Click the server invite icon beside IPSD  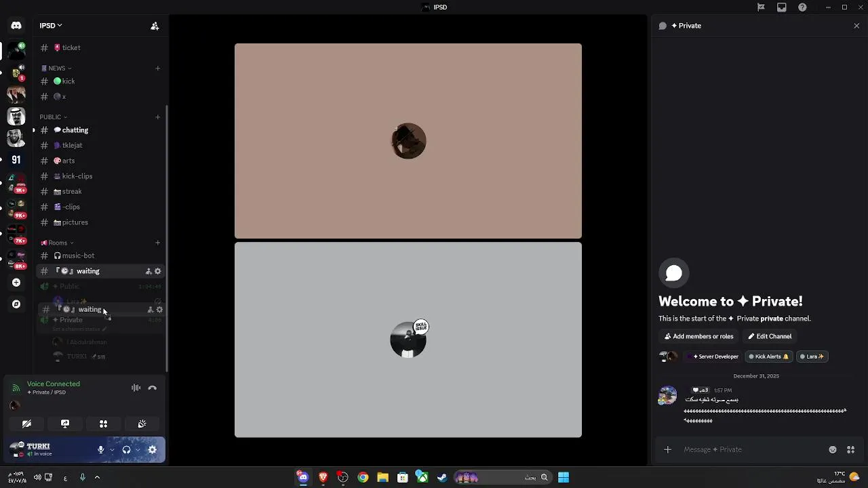coord(155,26)
